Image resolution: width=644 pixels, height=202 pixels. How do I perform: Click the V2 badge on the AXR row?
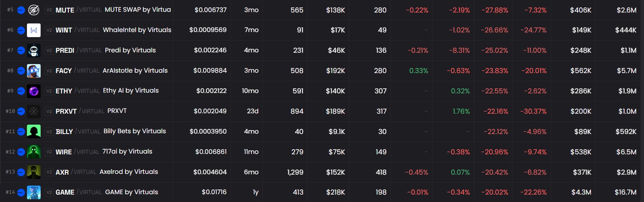click(49, 172)
